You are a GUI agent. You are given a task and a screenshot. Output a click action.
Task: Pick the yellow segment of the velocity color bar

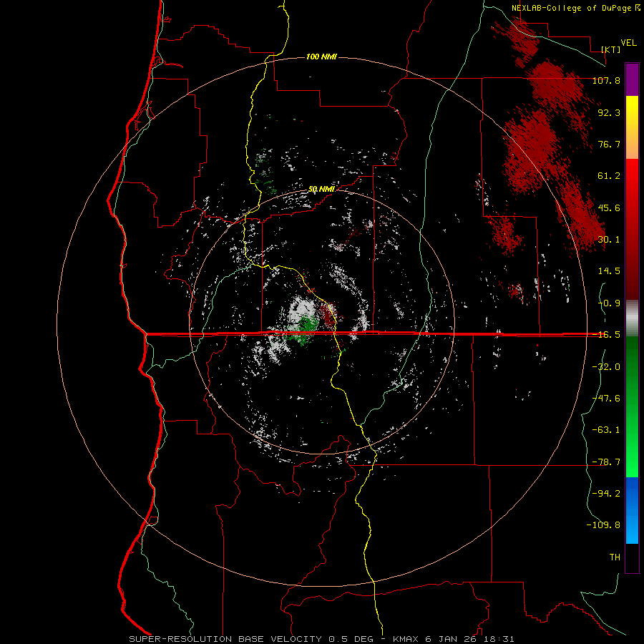tap(632, 117)
